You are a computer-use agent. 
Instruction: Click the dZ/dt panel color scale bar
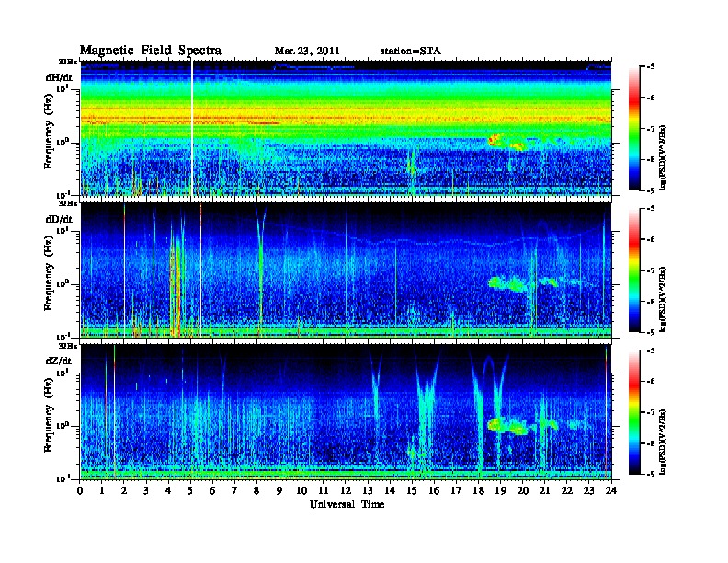634,412
